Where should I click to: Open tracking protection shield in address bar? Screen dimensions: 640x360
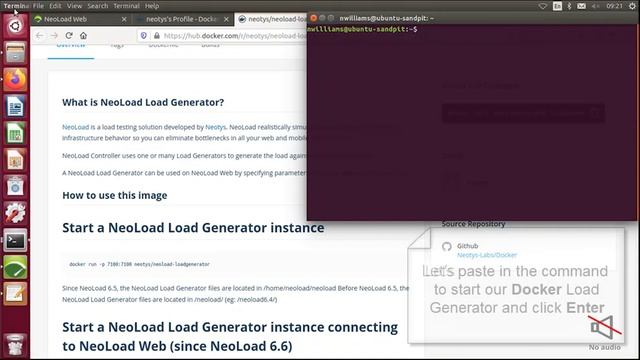click(144, 36)
